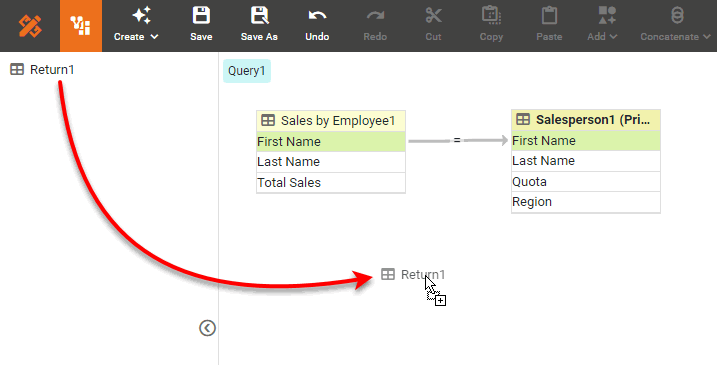Click the table icon beside Return1 in left panel
Image resolution: width=717 pixels, height=365 pixels.
(x=17, y=70)
